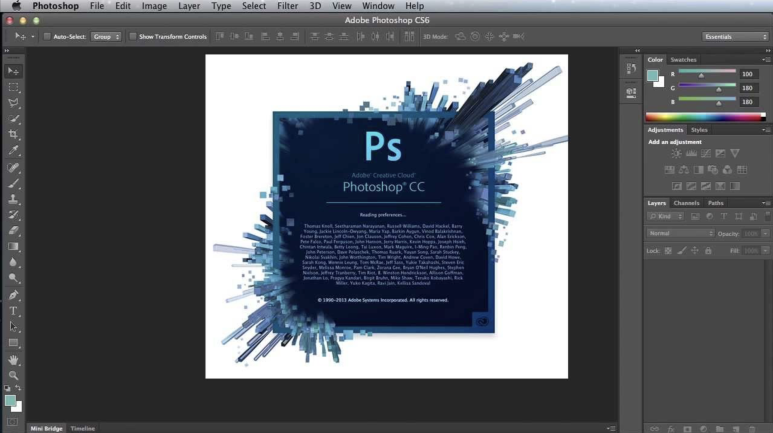Viewport: 773px width, 433px height.
Task: Click the toolbar foreground color swatch
Action: (10, 400)
